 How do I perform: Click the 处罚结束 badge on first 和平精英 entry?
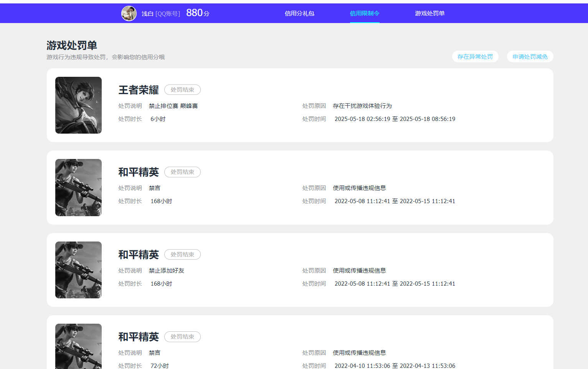(182, 172)
